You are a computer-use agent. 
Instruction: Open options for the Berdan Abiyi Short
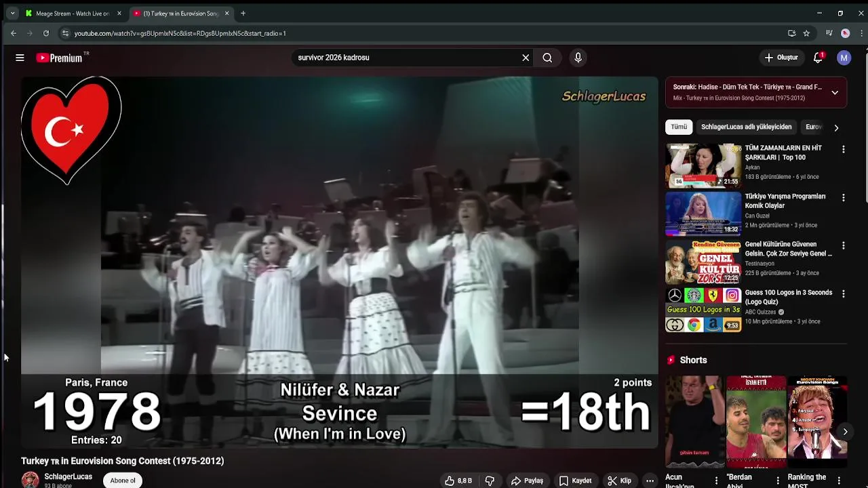[x=778, y=481]
